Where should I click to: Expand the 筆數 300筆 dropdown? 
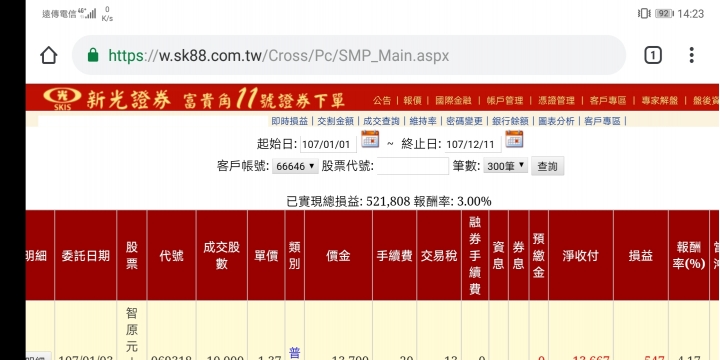click(x=506, y=166)
